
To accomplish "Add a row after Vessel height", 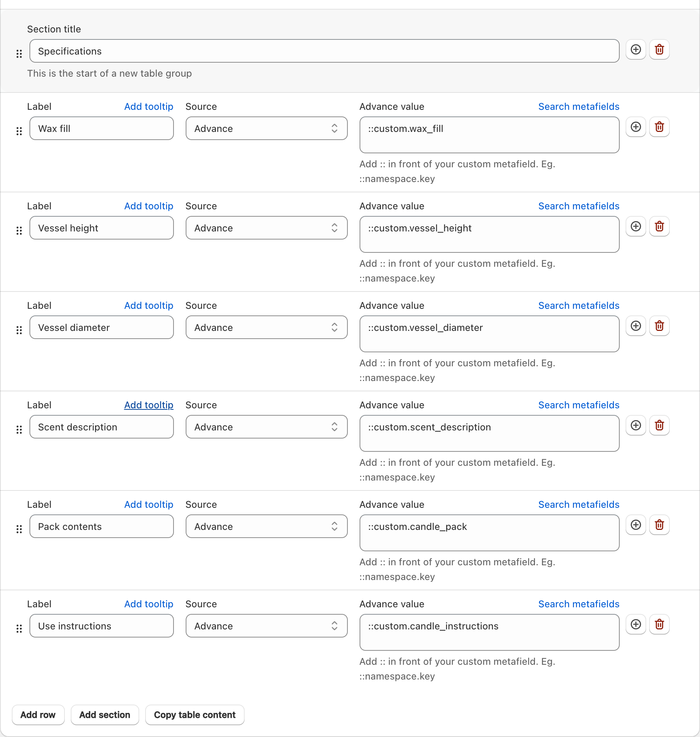I will coord(636,227).
